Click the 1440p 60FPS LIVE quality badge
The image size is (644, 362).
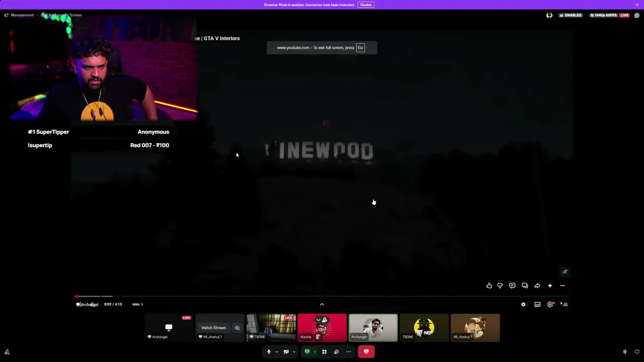609,15
